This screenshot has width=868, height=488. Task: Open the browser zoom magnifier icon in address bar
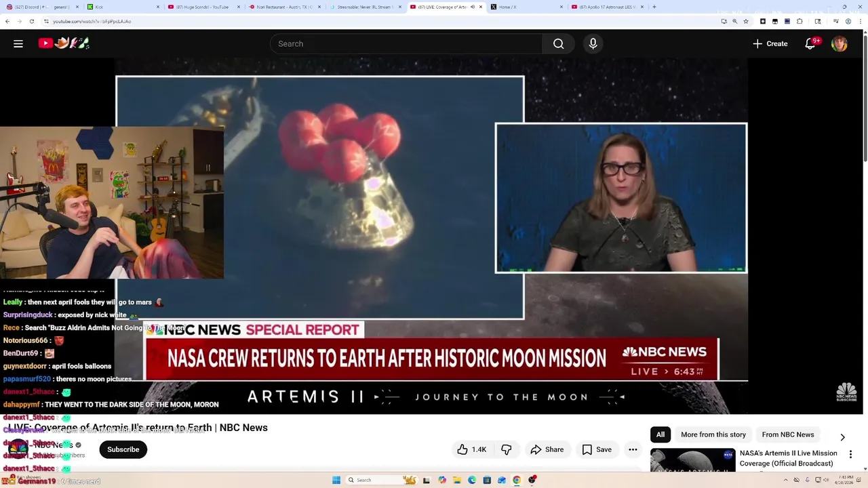click(x=734, y=21)
